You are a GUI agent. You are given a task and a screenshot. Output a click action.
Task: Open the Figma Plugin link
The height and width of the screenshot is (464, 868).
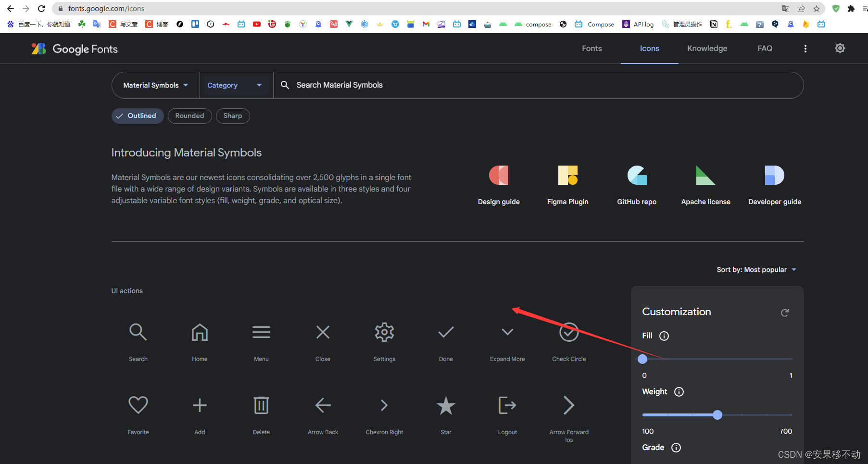pyautogui.click(x=568, y=185)
